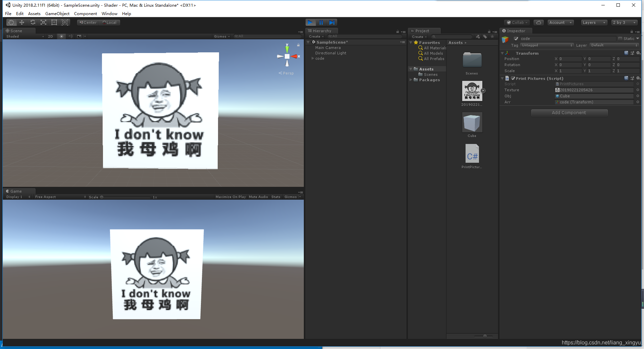Click the Save search star icon

[492, 37]
